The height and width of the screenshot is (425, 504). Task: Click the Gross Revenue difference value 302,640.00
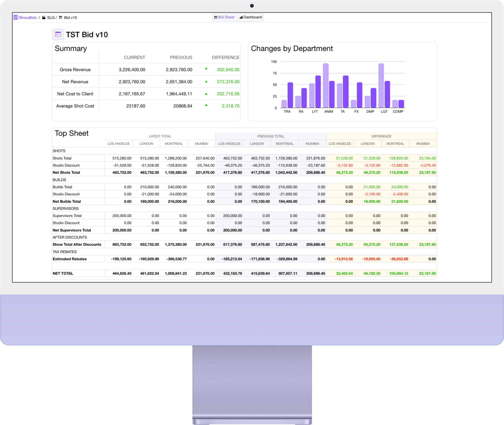228,70
